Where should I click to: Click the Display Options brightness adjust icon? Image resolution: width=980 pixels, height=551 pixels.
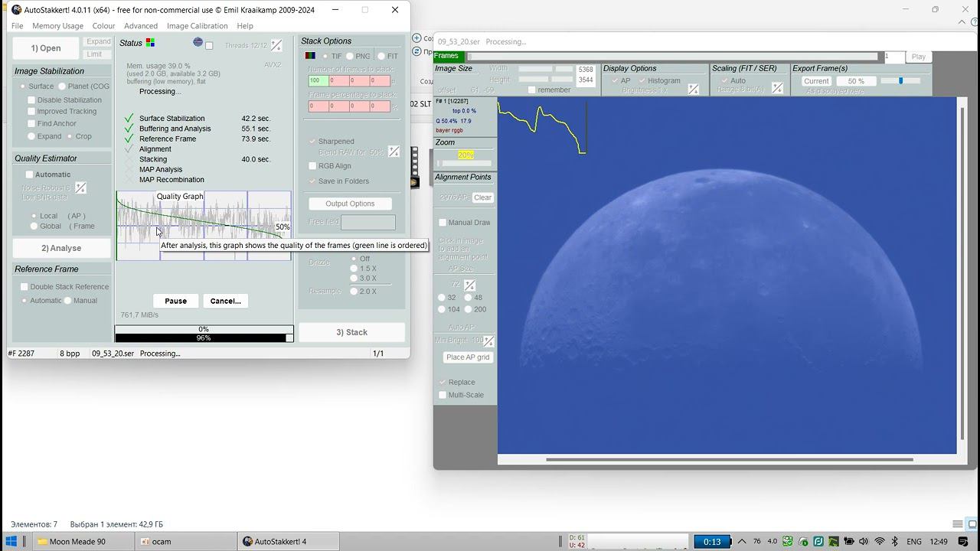pyautogui.click(x=693, y=90)
